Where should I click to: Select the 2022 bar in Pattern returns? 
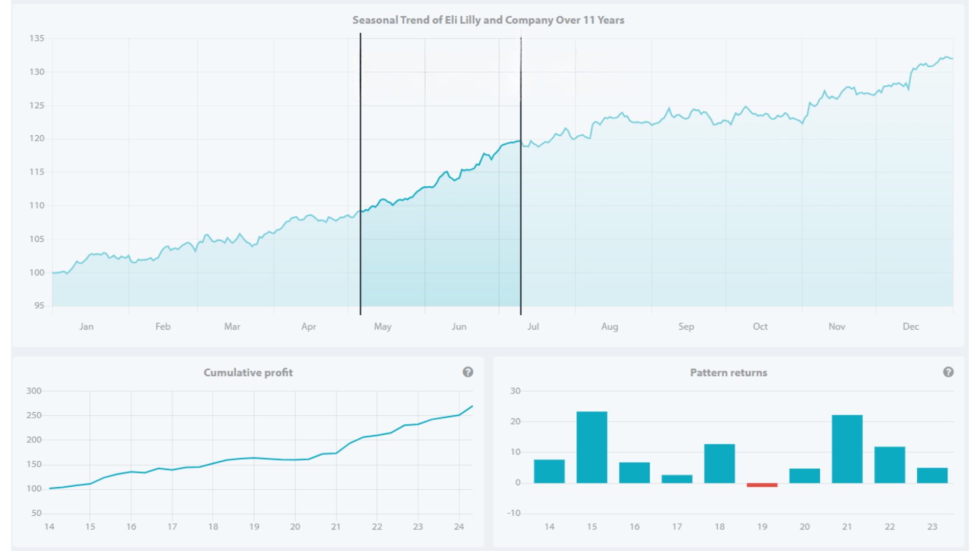[x=889, y=465]
